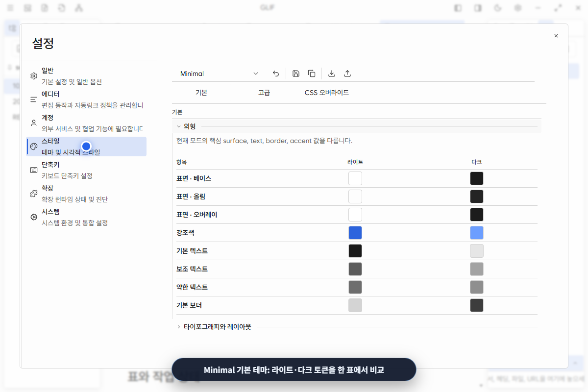This screenshot has height=392, width=588.
Task: Open the dark 보조 텍스트 swatch
Action: pyautogui.click(x=477, y=269)
